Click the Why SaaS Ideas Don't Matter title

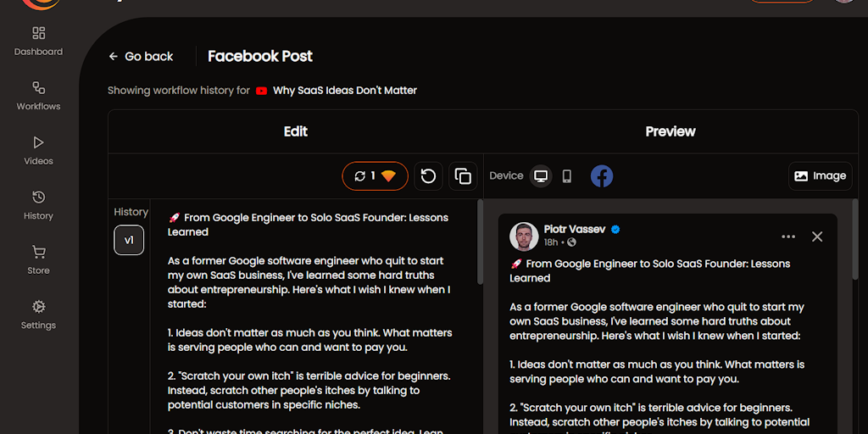tap(345, 90)
